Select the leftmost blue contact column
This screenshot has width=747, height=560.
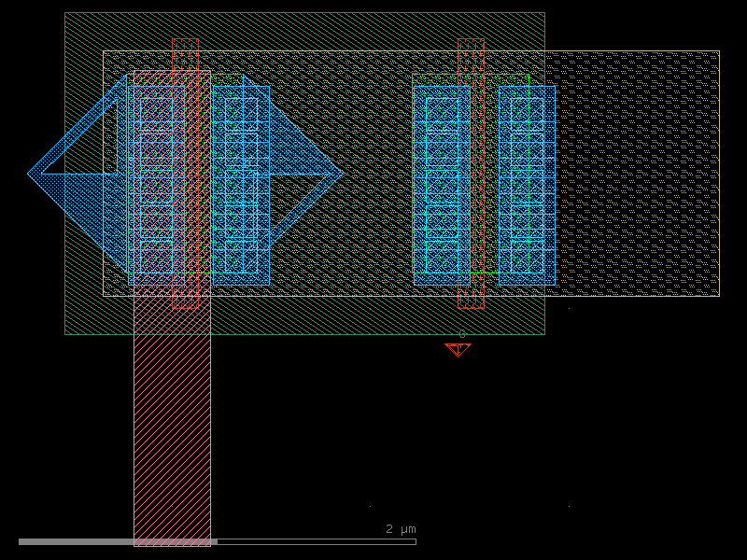155,185
